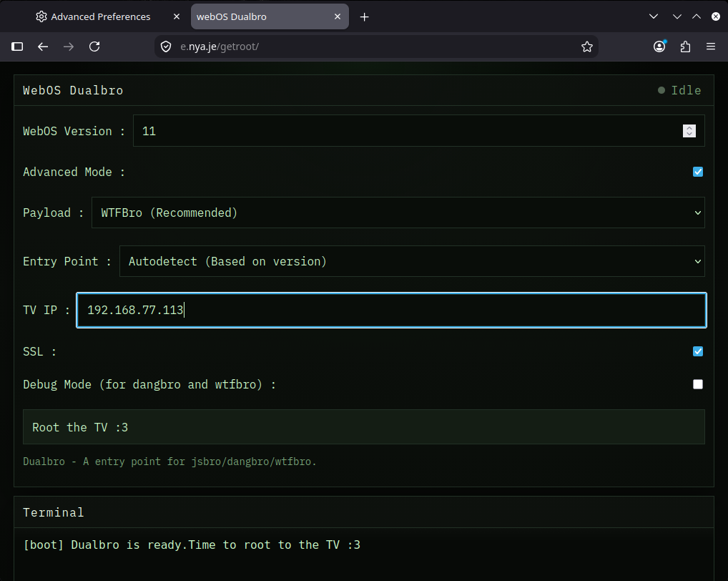This screenshot has width=728, height=581.
Task: Click the boot message in the terminal
Action: tap(192, 545)
